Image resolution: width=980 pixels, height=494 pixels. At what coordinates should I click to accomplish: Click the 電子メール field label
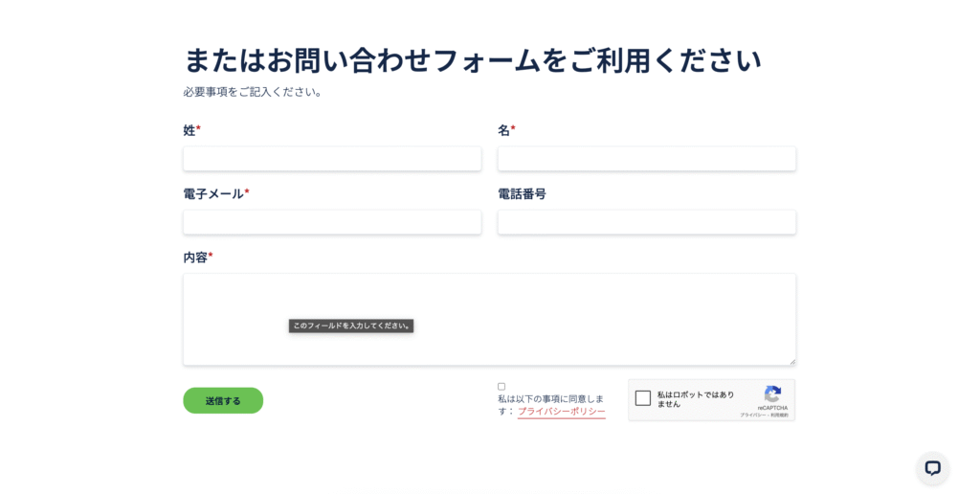(215, 193)
